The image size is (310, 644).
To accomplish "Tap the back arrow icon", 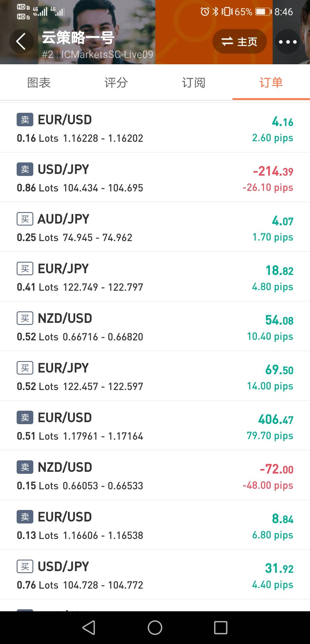I will click(21, 41).
